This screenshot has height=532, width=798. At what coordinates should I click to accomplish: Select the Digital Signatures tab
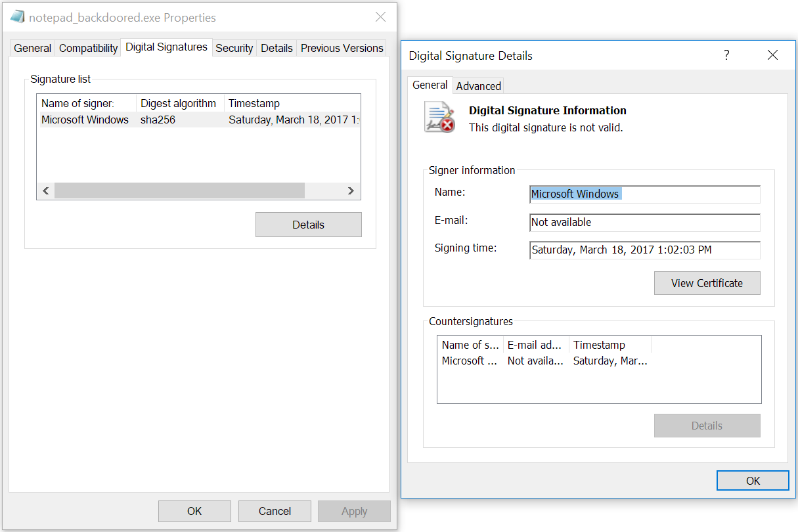click(x=166, y=47)
